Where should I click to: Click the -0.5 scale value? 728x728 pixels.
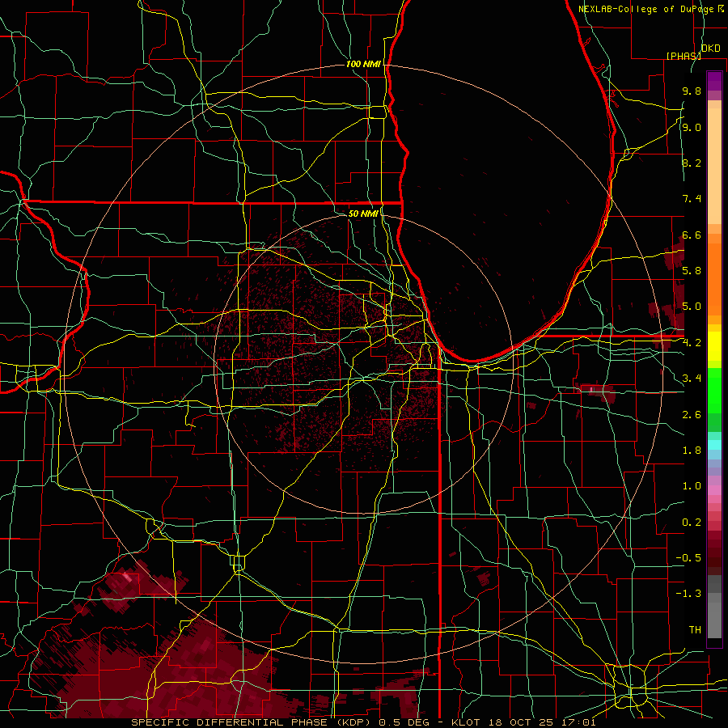688,558
